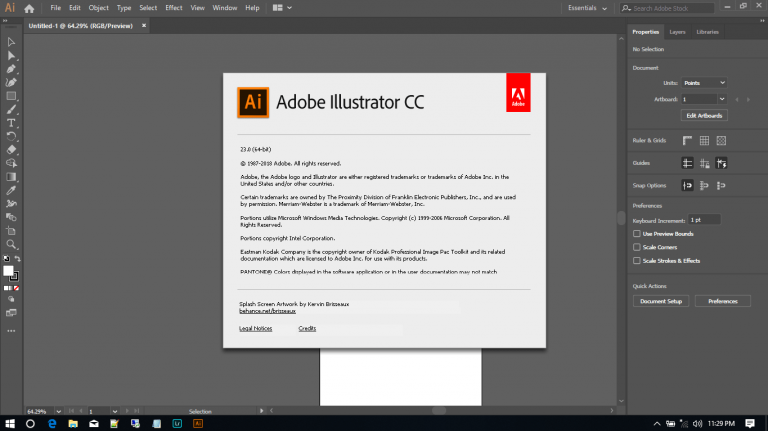
Task: Open the Artboard number dropdown
Action: [722, 99]
